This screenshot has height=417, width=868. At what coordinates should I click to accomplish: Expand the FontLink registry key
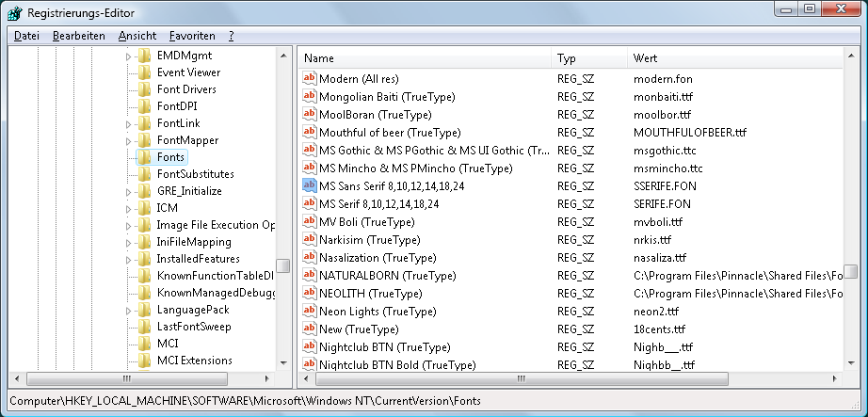click(x=129, y=123)
